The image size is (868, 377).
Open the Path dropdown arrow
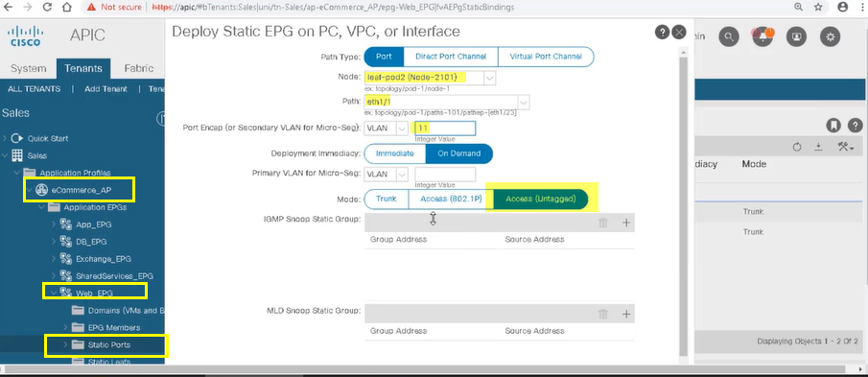(x=524, y=103)
